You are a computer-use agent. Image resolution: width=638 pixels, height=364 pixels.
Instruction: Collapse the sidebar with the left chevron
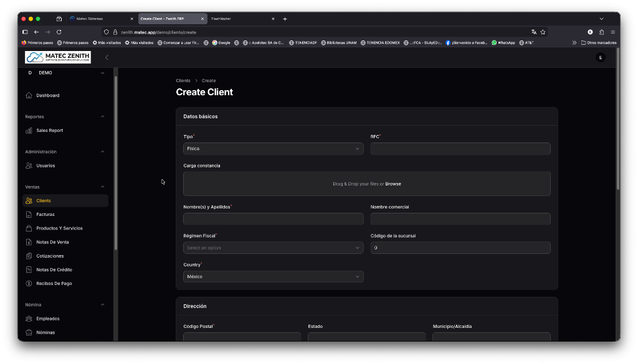[107, 57]
